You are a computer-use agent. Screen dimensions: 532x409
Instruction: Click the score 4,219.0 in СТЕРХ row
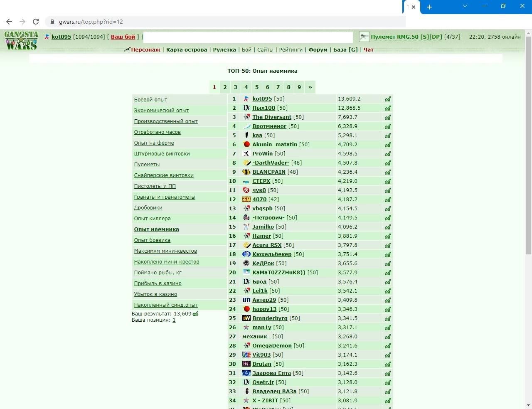[x=347, y=181]
